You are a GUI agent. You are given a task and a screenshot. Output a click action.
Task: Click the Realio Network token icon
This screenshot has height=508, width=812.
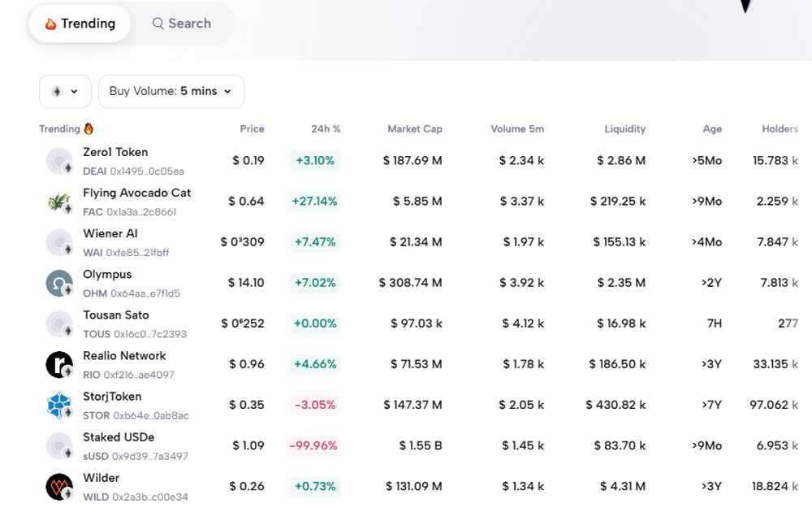(59, 364)
